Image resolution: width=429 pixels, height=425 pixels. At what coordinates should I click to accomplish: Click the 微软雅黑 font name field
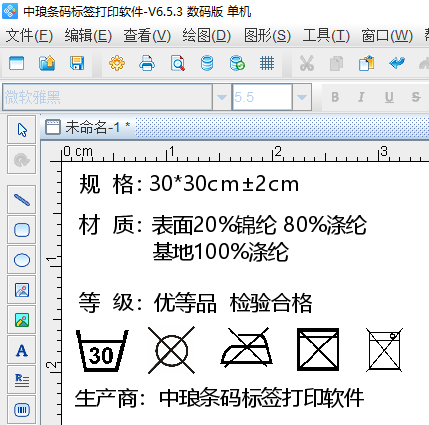(x=107, y=97)
